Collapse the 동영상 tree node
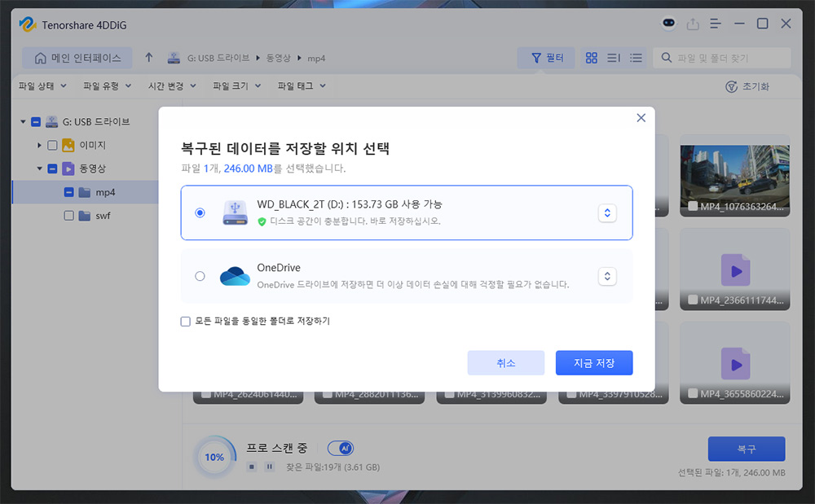 pos(39,169)
